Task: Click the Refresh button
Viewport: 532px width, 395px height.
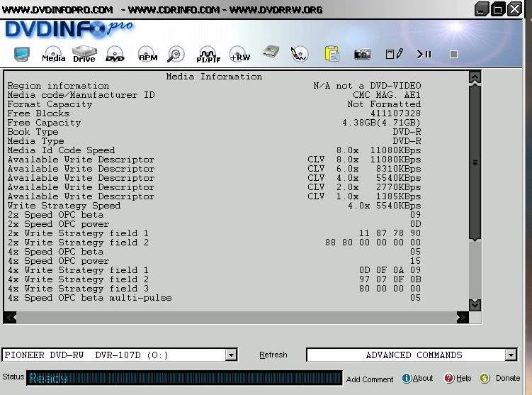Action: click(x=273, y=355)
